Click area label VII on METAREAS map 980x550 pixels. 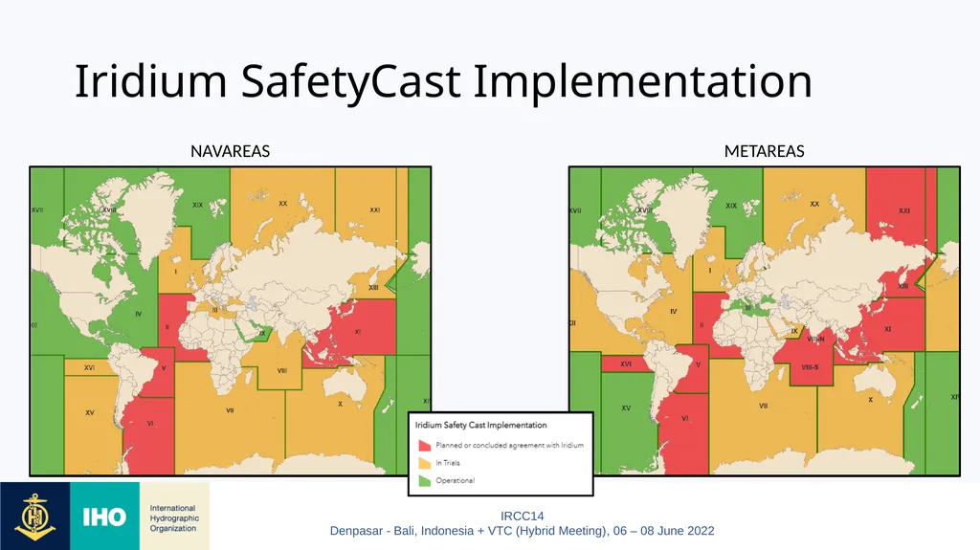click(763, 406)
